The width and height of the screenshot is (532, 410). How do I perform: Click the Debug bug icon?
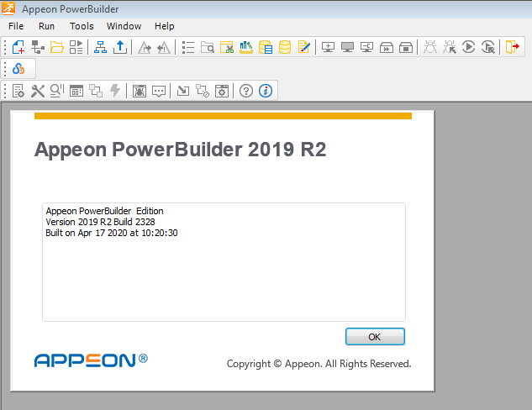pyautogui.click(x=430, y=47)
